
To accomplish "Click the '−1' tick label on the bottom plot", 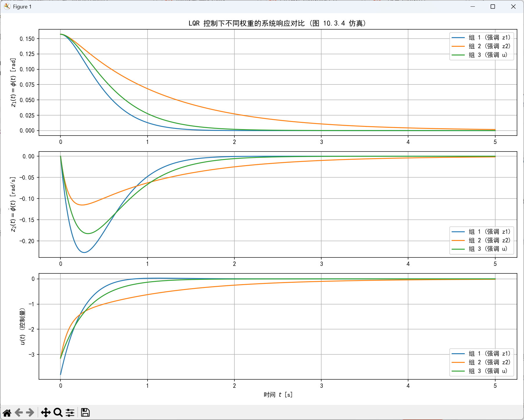I will (31, 304).
